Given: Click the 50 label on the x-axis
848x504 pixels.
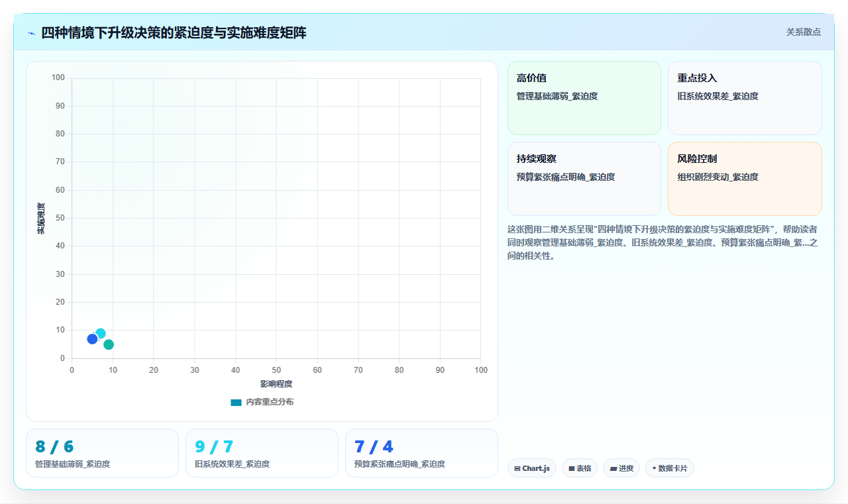Looking at the screenshot, I should [276, 370].
